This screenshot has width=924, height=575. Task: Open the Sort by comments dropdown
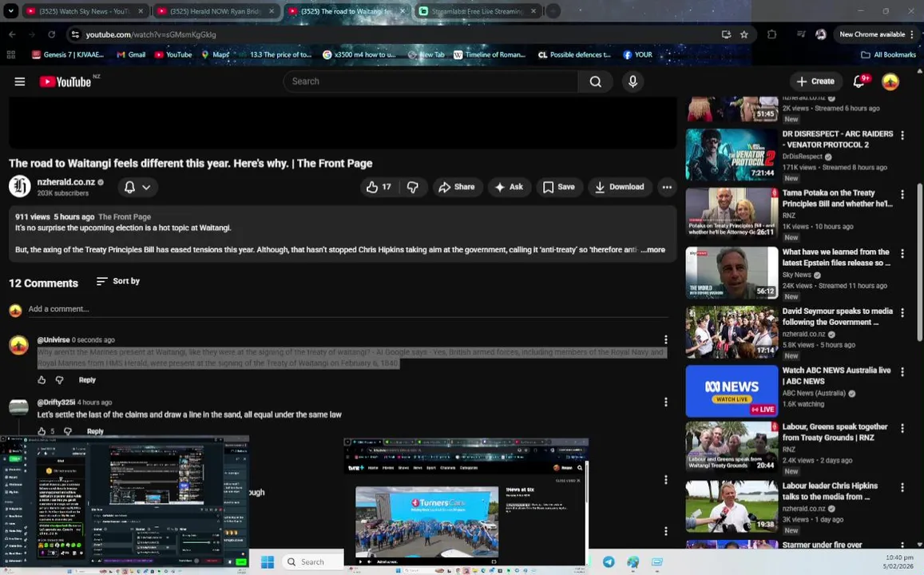(x=118, y=281)
